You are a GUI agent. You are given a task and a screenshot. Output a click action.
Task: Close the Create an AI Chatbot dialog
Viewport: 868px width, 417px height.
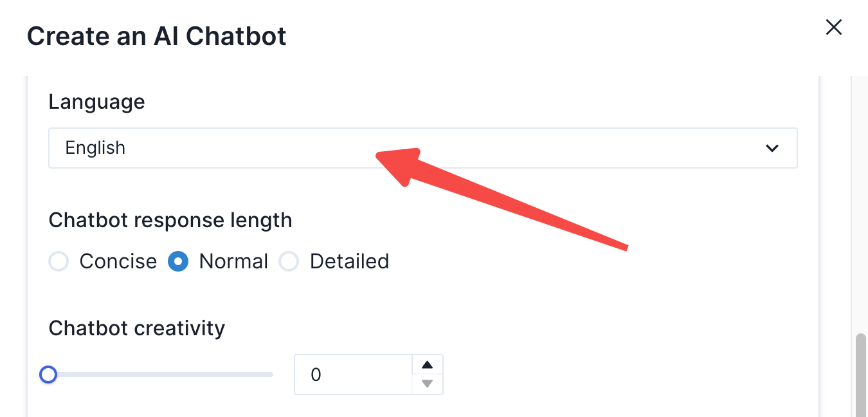pos(833,27)
